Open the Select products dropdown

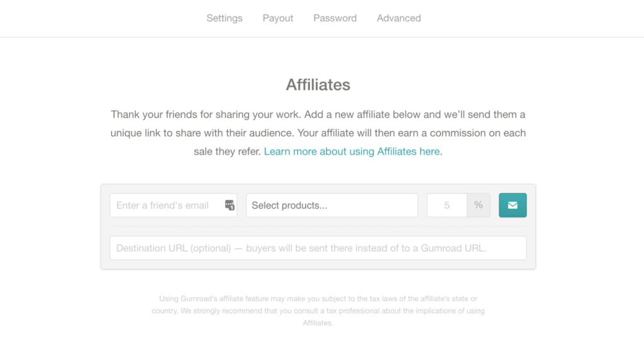point(332,205)
